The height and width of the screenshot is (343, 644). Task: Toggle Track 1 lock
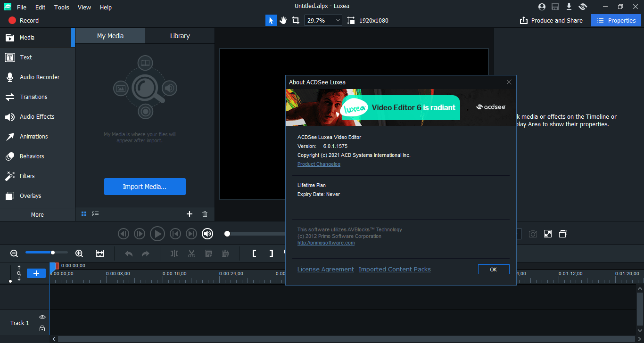point(42,328)
